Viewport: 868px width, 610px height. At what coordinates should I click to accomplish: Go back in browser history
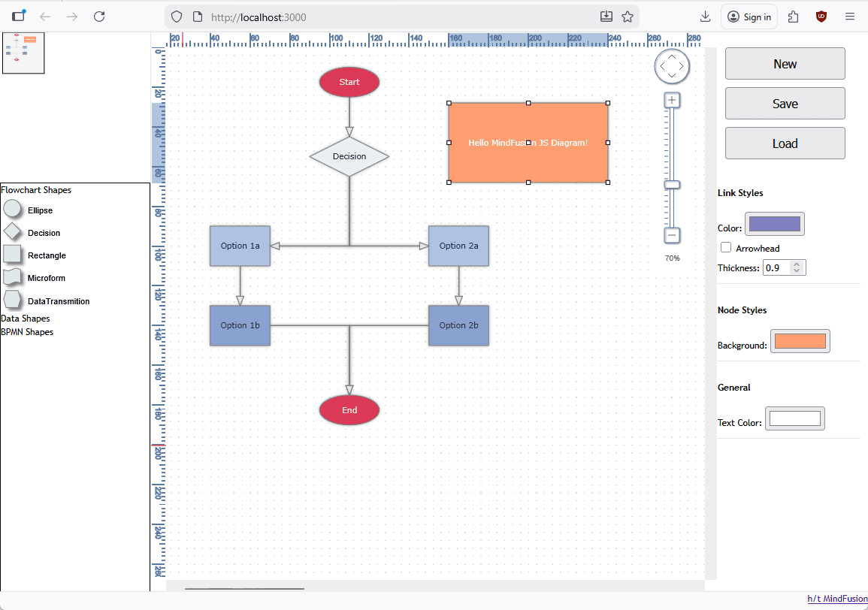[x=45, y=17]
